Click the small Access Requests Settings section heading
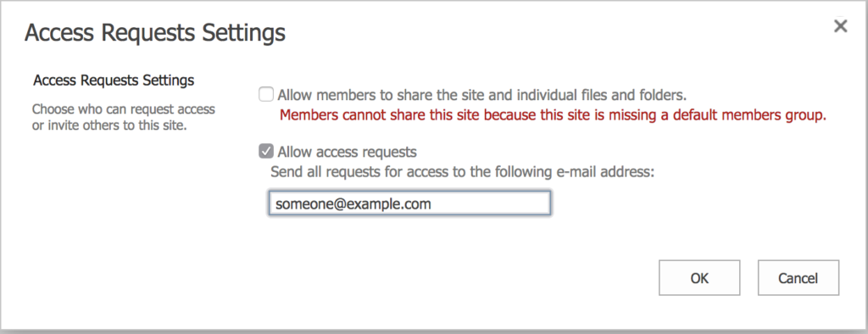 click(114, 81)
